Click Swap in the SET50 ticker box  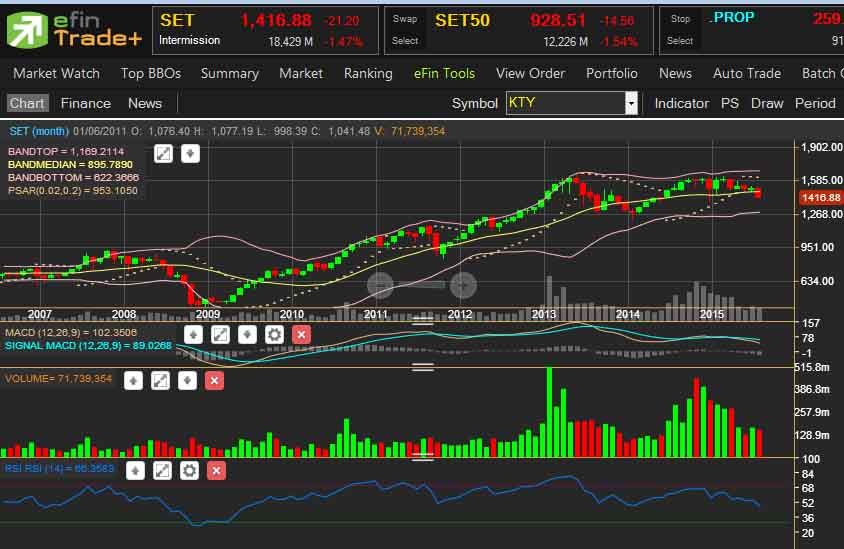tap(405, 19)
